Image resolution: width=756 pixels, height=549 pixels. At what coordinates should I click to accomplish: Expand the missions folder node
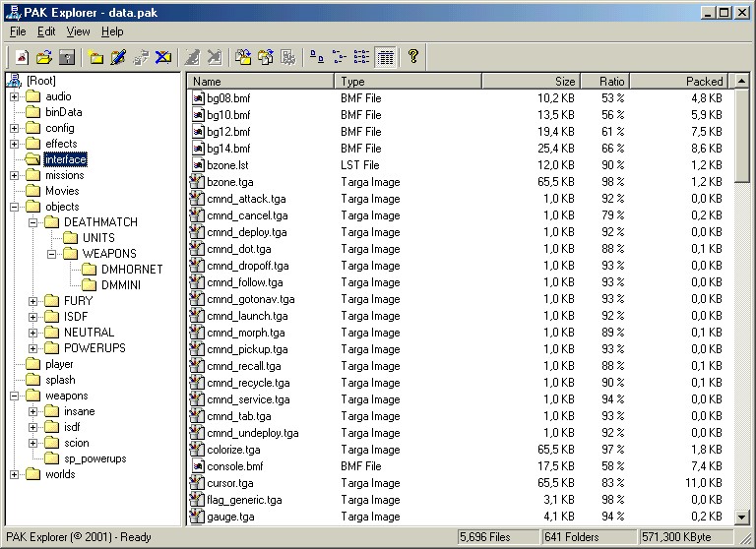[15, 175]
